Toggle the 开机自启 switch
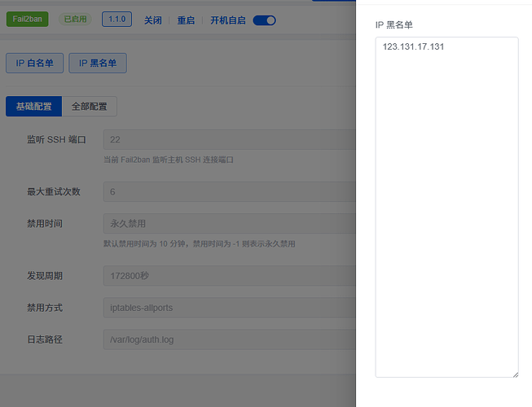 [x=264, y=20]
